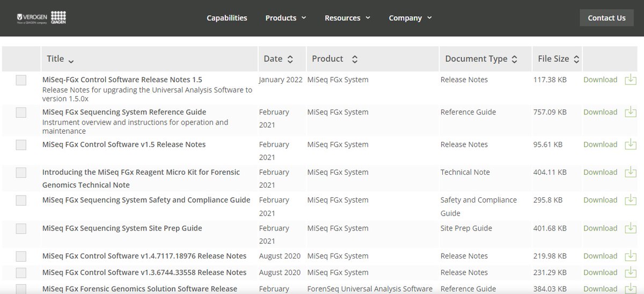Image resolution: width=644 pixels, height=294 pixels.
Task: Open title 'MiSeq-FGx Control Software Release Notes 1.5'
Action: 122,80
